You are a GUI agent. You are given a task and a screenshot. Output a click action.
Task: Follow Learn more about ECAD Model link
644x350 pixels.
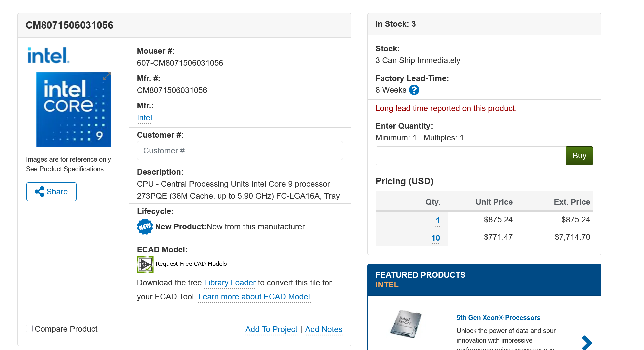255,297
